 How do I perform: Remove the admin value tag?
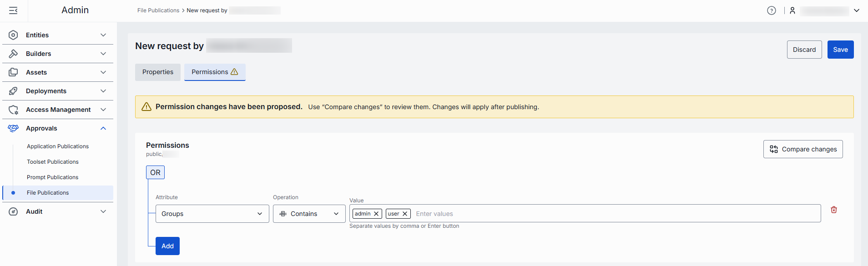376,214
